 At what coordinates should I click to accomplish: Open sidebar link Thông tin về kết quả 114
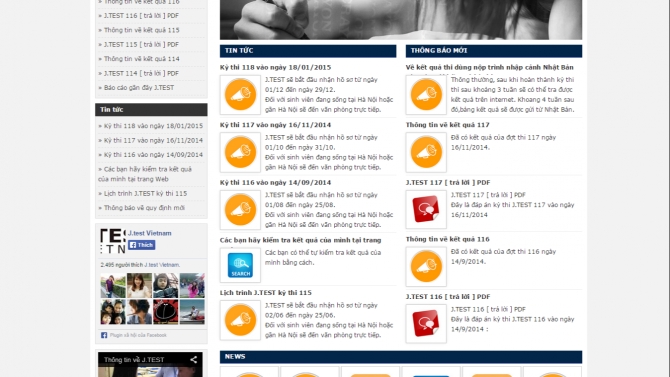click(x=142, y=59)
